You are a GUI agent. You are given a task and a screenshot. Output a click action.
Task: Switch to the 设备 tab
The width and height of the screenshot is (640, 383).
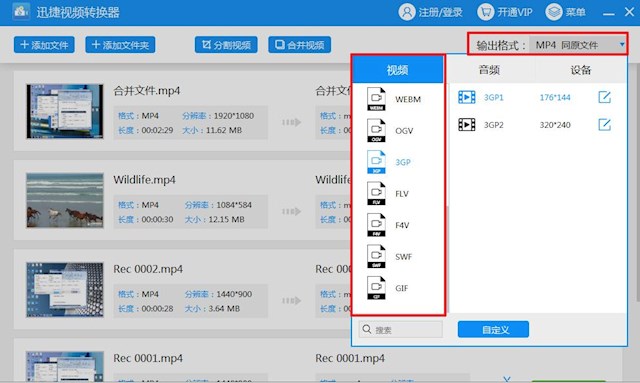pos(580,70)
